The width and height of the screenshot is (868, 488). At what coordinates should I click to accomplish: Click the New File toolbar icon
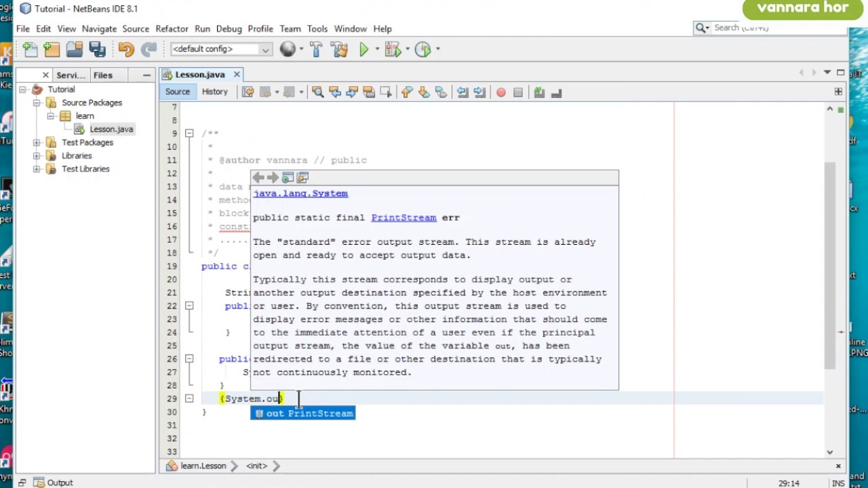tap(30, 49)
